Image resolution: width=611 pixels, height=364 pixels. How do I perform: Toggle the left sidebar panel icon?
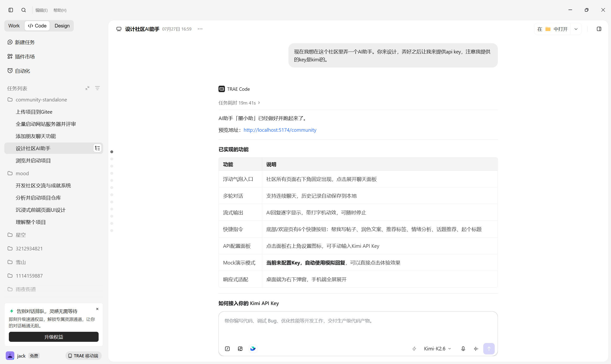(11, 10)
